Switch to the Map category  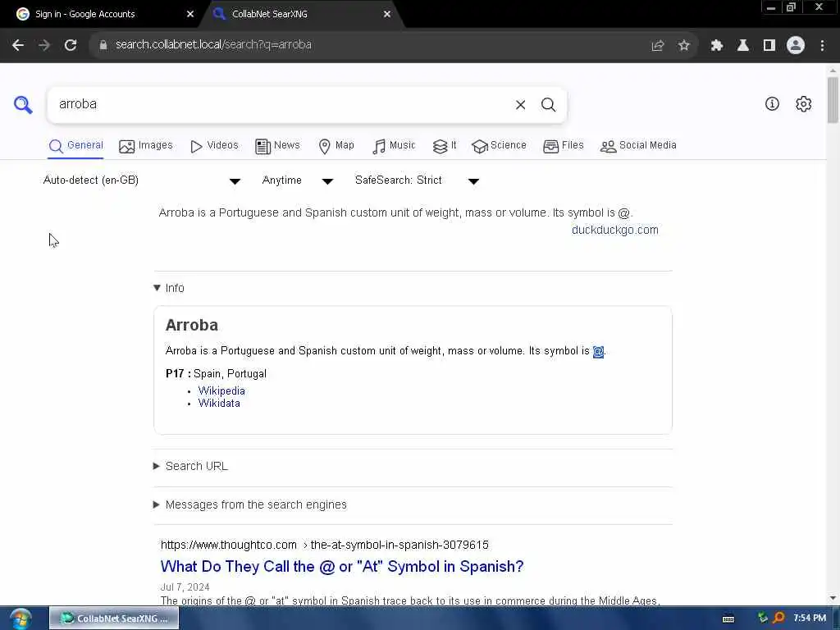[x=336, y=146]
